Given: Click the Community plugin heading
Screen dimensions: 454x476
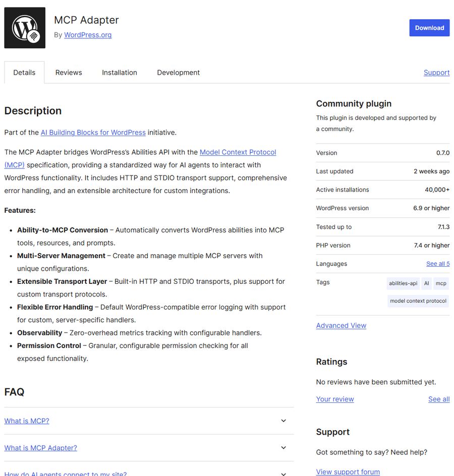Looking at the screenshot, I should point(354,104).
